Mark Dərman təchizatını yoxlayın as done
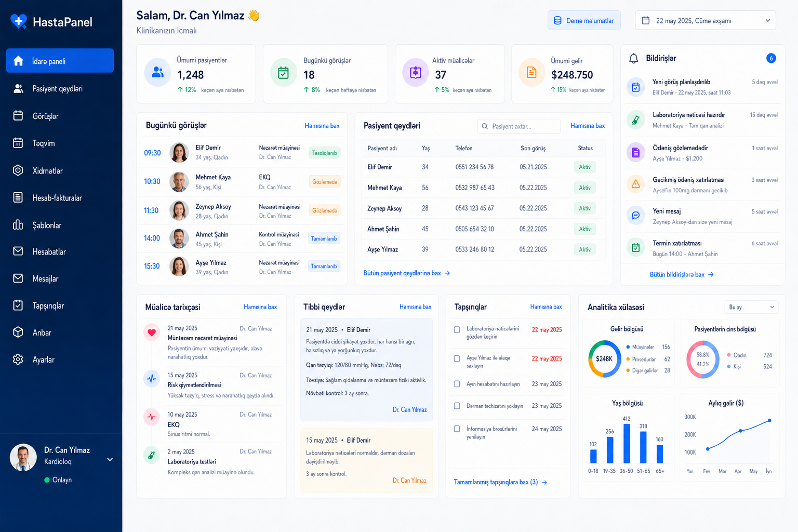Image resolution: width=798 pixels, height=532 pixels. click(457, 406)
